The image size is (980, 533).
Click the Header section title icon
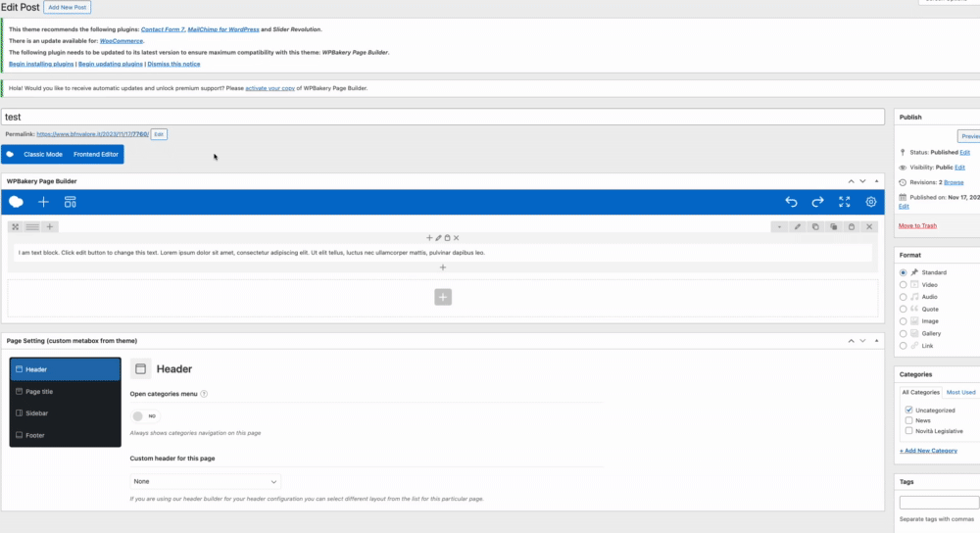(x=140, y=368)
